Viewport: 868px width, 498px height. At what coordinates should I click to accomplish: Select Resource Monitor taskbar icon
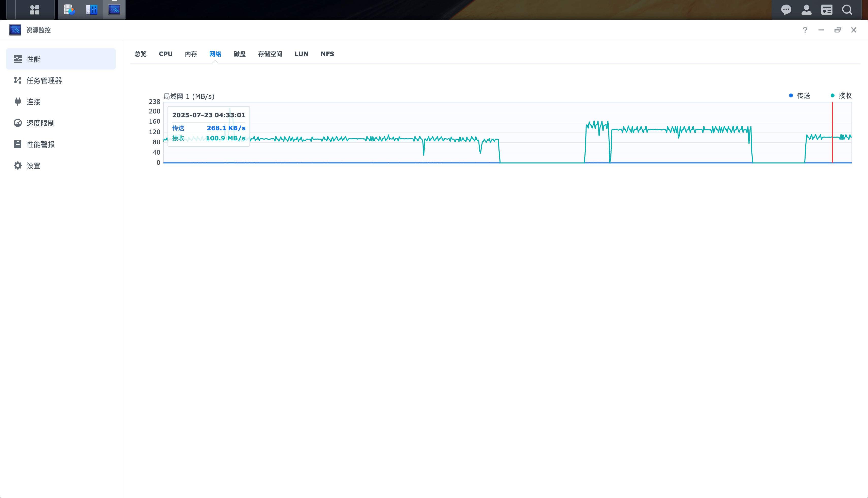(114, 10)
